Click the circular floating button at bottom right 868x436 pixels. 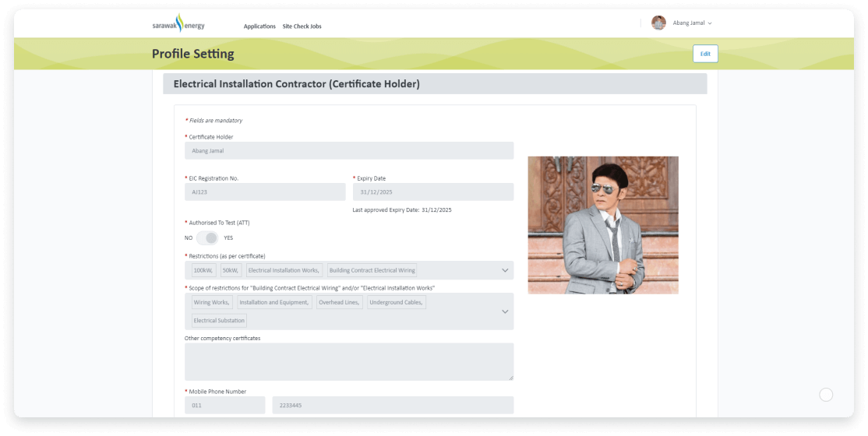pyautogui.click(x=826, y=395)
